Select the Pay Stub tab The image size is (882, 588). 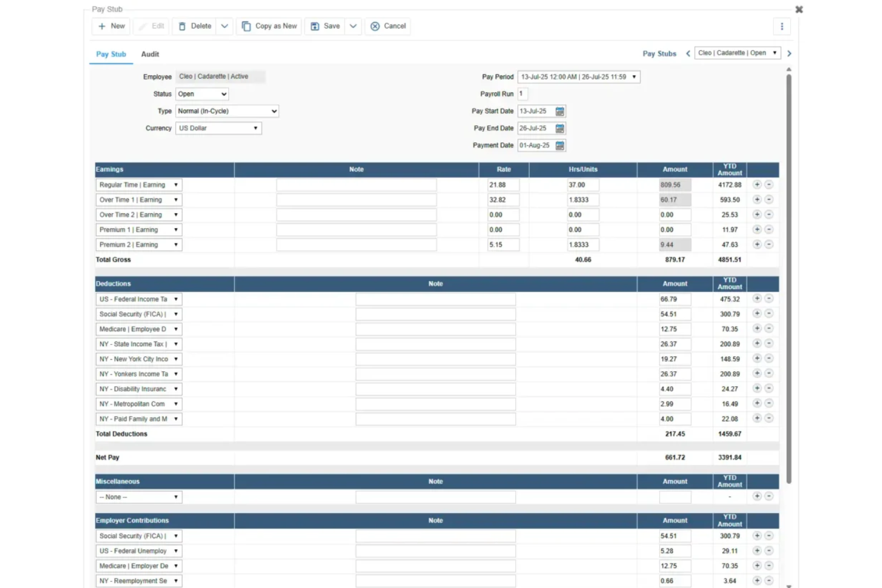coord(111,54)
